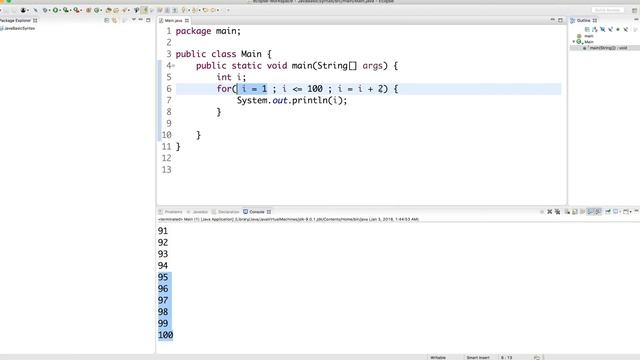Click console output line 100
Screen dimensions: 640x360
pyautogui.click(x=165, y=335)
